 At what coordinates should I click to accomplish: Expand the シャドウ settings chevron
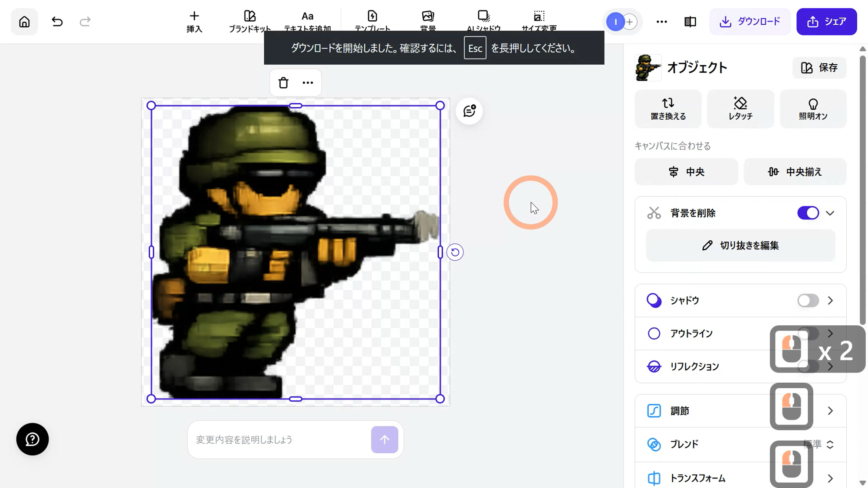[x=830, y=301]
